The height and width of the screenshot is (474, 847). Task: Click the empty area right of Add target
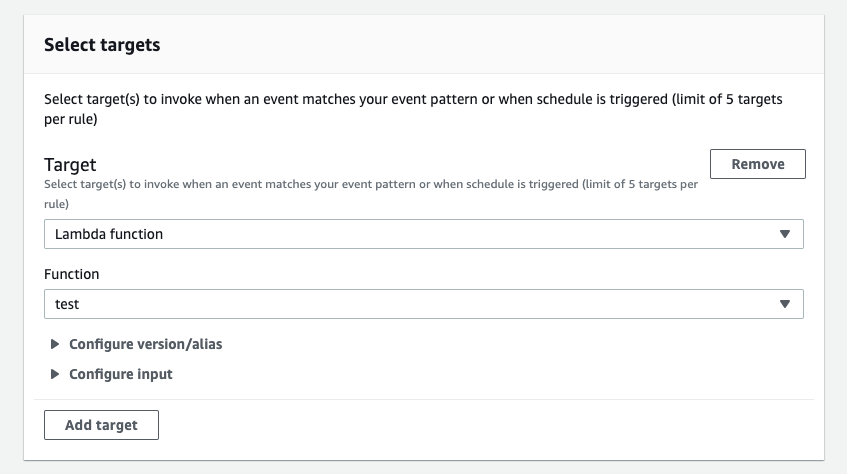click(x=480, y=425)
